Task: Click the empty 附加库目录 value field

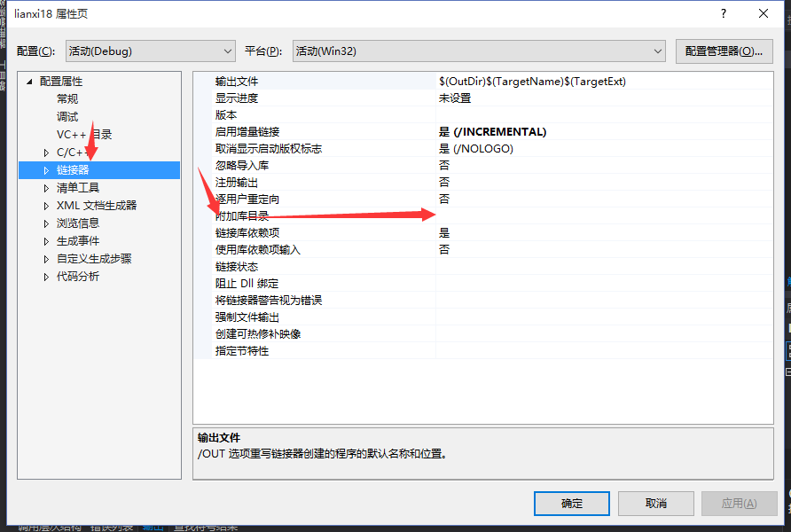Action: (x=605, y=215)
